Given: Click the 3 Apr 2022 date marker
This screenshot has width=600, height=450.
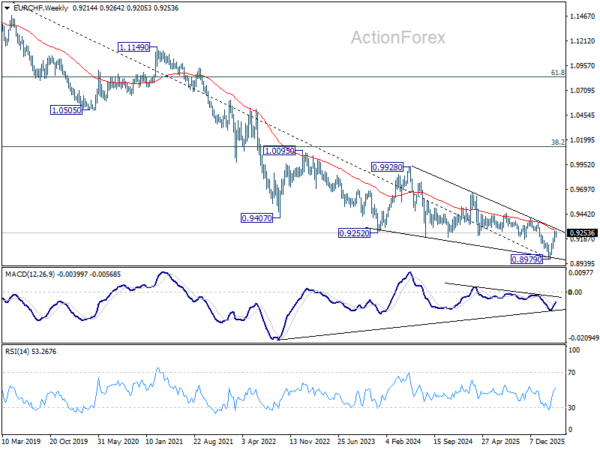Looking at the screenshot, I should (259, 441).
